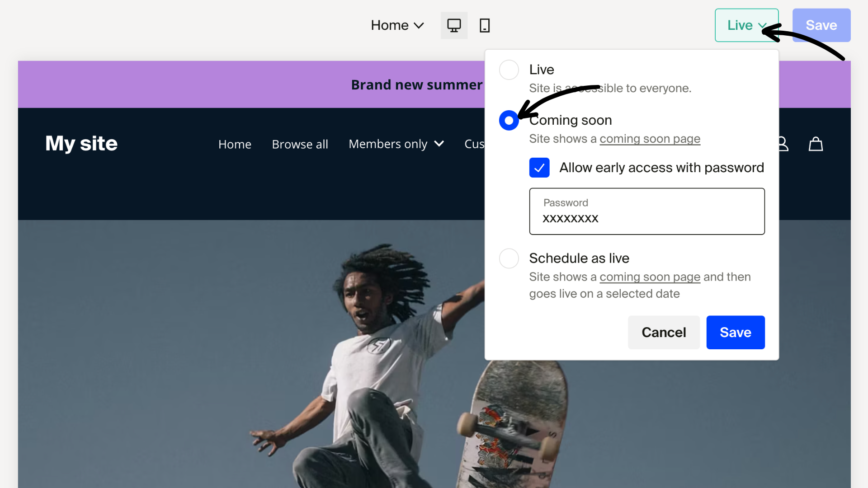The image size is (868, 488).
Task: Click the top-right Save button
Action: coord(821,25)
